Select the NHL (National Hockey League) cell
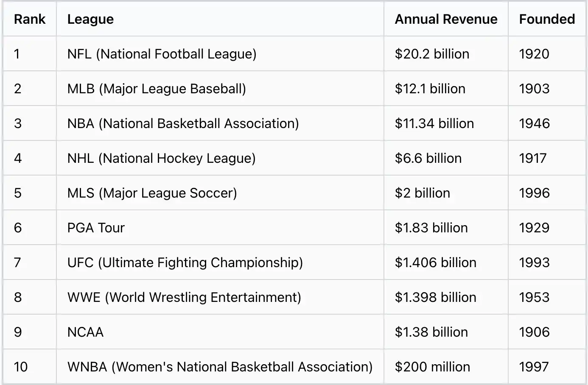Image resolution: width=588 pixels, height=385 pixels. pyautogui.click(x=161, y=159)
